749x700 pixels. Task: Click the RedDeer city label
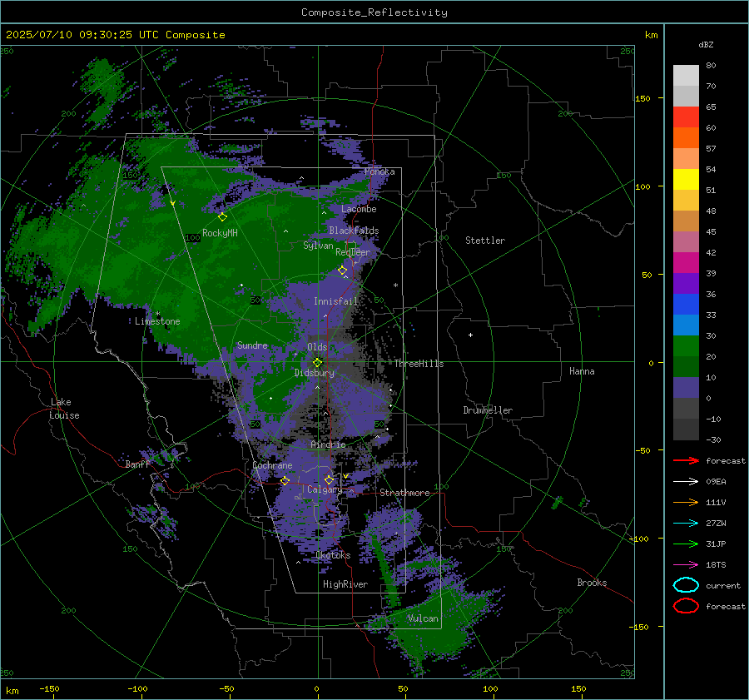click(353, 252)
